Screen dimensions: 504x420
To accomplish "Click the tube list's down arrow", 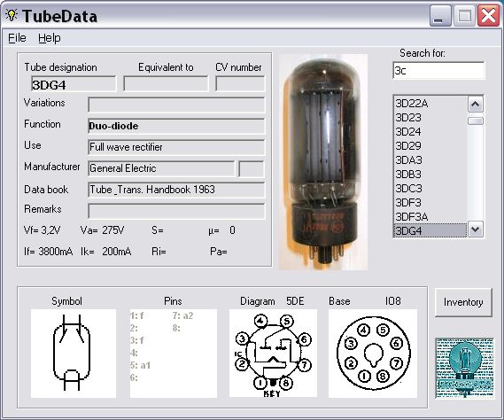I will (x=476, y=229).
